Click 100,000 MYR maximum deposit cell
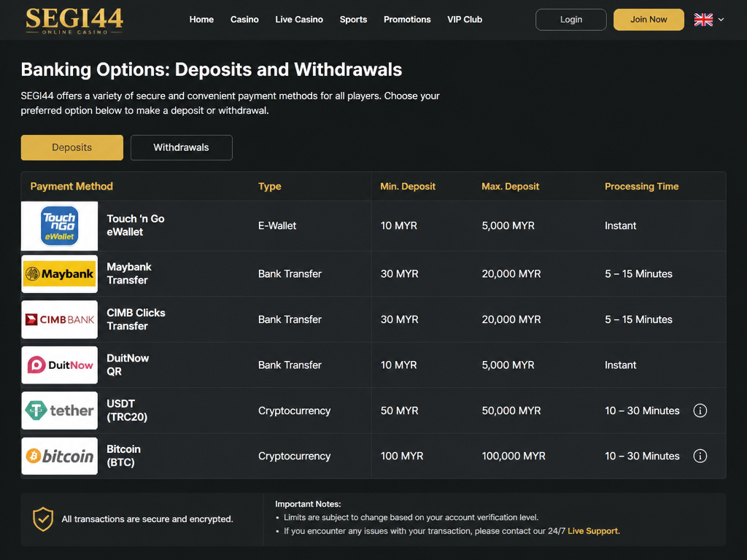This screenshot has width=747, height=560. click(x=514, y=456)
